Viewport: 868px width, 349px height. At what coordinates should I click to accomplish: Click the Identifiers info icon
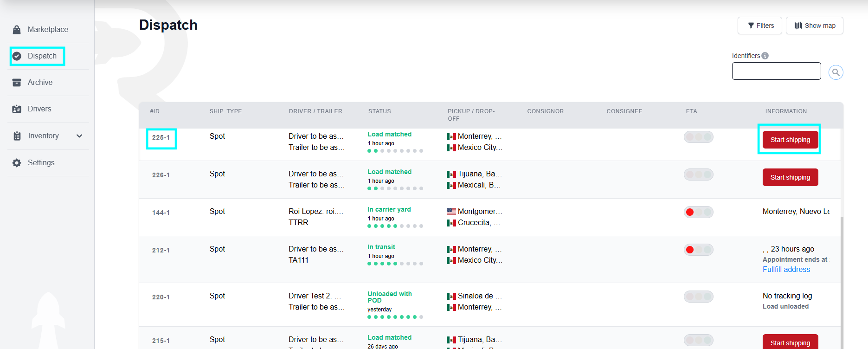765,56
